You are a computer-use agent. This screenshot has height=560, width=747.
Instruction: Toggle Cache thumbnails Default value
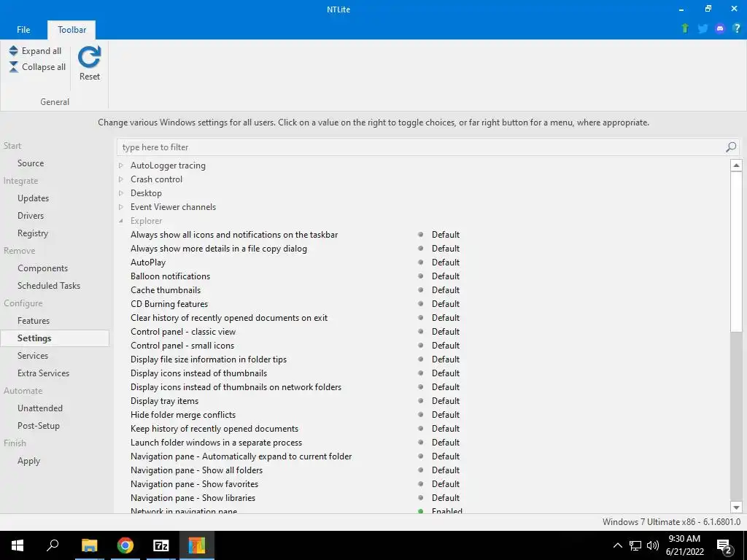pyautogui.click(x=446, y=290)
